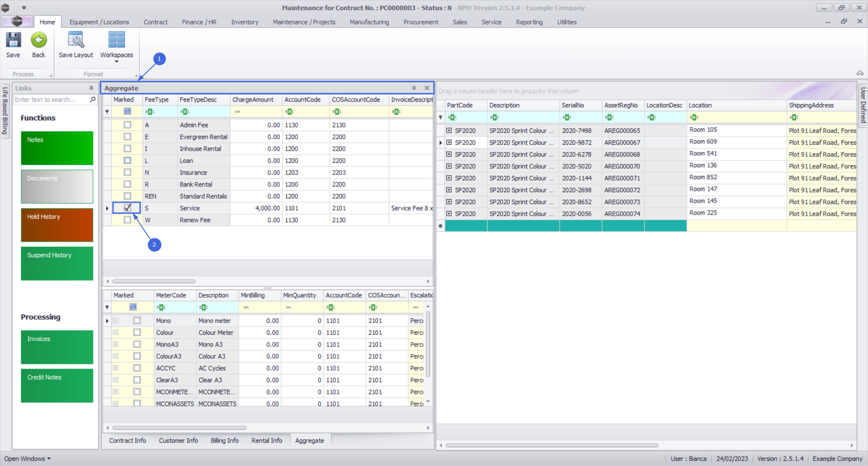Uncheck the Service fee Marked checkbox
Image resolution: width=868 pixels, height=466 pixels.
click(127, 208)
